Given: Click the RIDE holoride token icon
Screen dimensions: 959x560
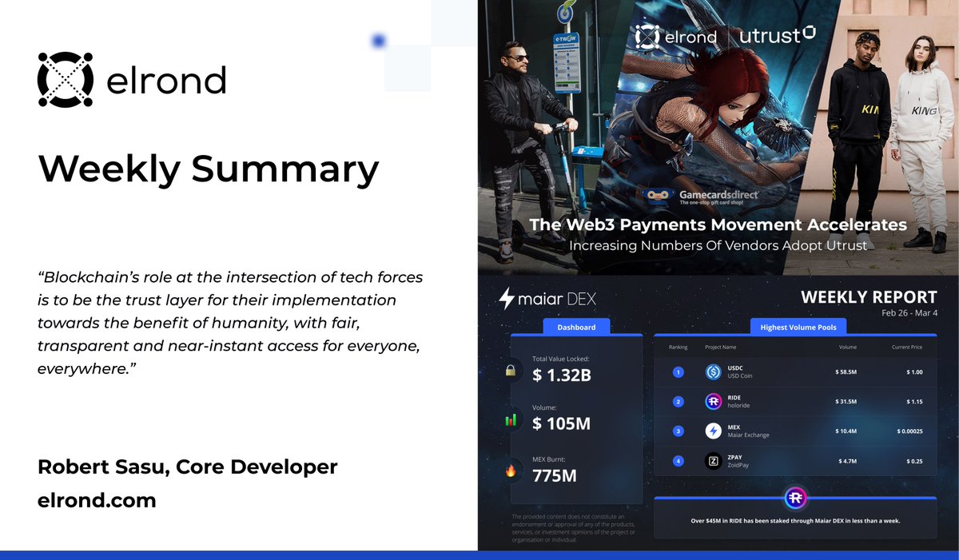Looking at the screenshot, I should click(714, 402).
